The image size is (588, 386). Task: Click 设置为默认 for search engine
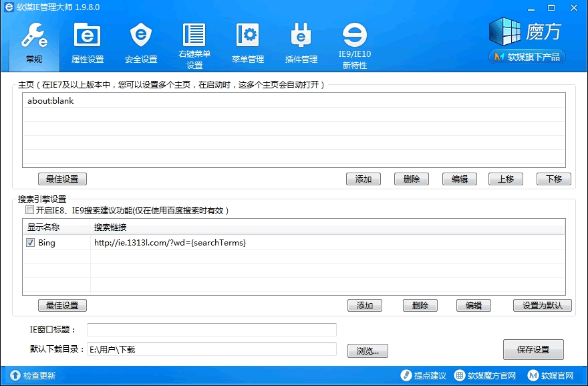pos(543,306)
